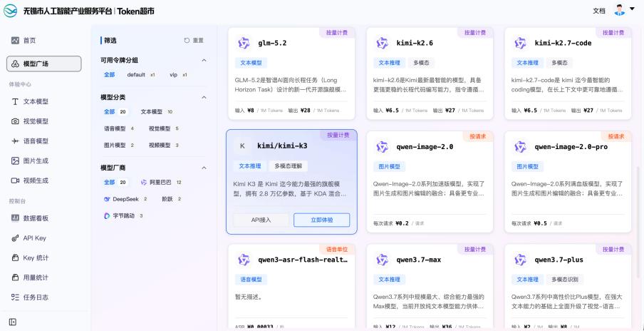The width and height of the screenshot is (644, 331).
Task: Select 模型广场 in sidebar
Action: click(44, 63)
